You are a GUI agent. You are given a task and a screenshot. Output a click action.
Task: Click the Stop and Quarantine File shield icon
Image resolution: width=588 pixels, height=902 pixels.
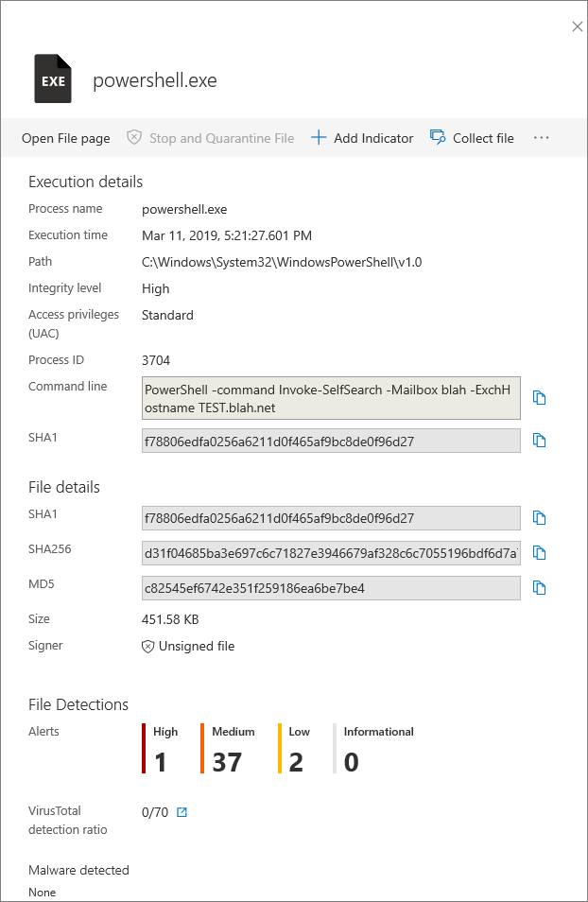[133, 137]
